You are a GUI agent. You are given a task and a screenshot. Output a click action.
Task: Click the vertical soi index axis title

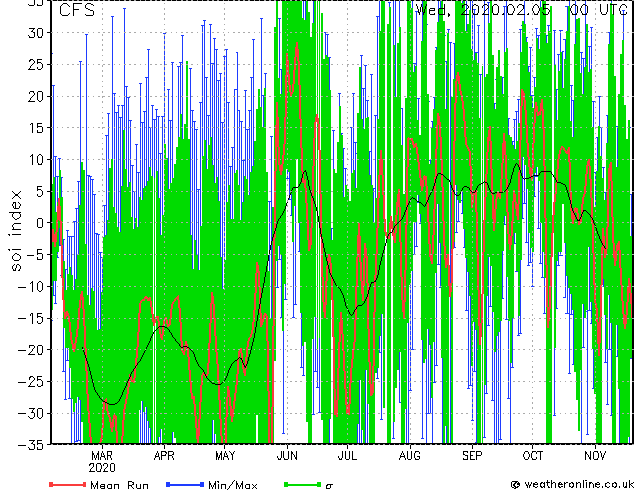16,230
